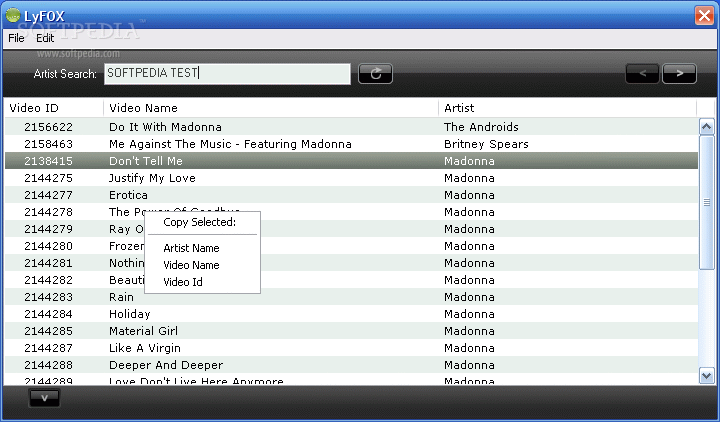This screenshot has height=422, width=720.
Task: Select the Me Against The Music row
Action: coord(351,144)
